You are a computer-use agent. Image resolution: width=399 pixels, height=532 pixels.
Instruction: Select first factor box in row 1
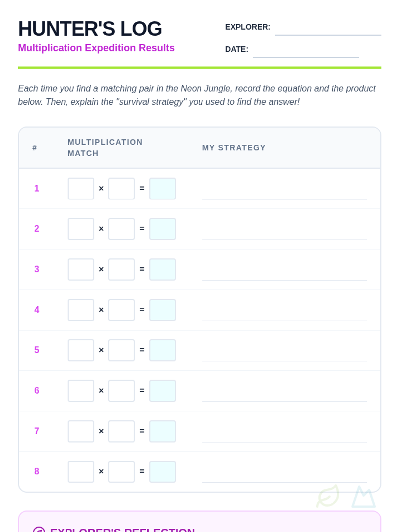point(81,189)
